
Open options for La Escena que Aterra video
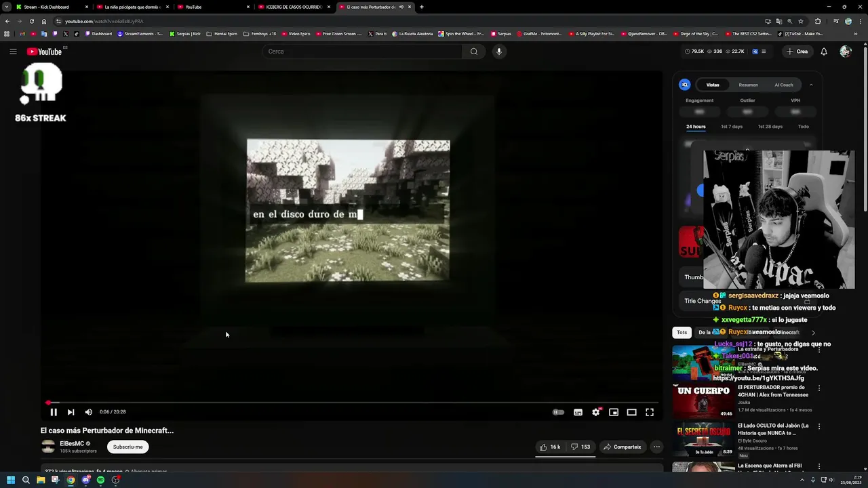coord(818,466)
